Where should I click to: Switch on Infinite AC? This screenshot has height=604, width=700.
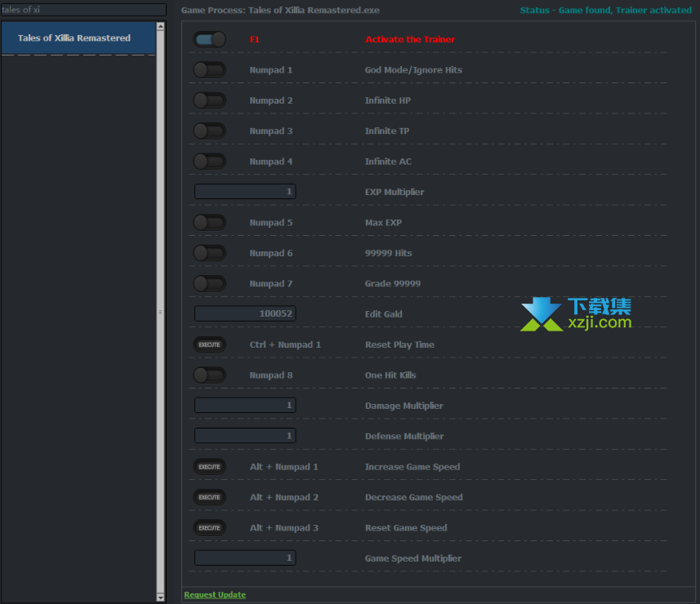click(x=210, y=162)
